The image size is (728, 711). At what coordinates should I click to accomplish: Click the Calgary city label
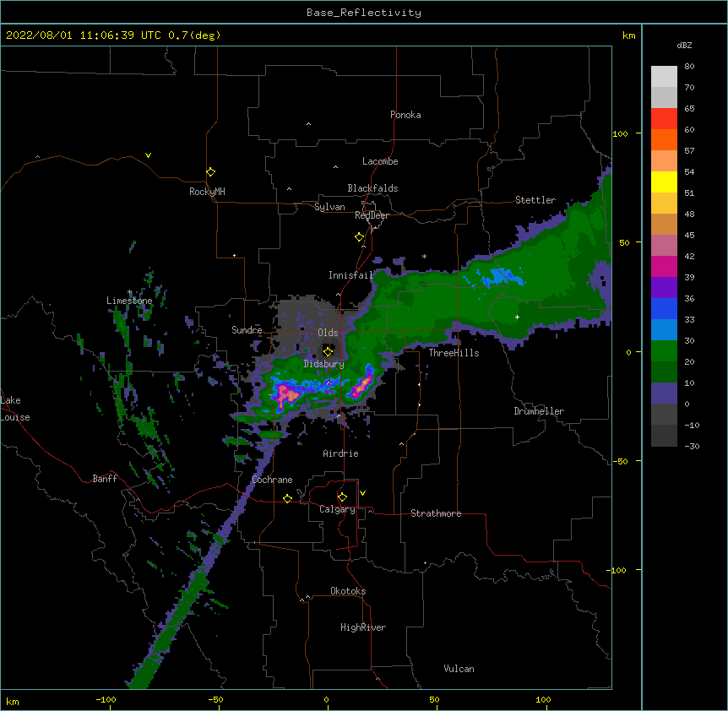pyautogui.click(x=337, y=509)
